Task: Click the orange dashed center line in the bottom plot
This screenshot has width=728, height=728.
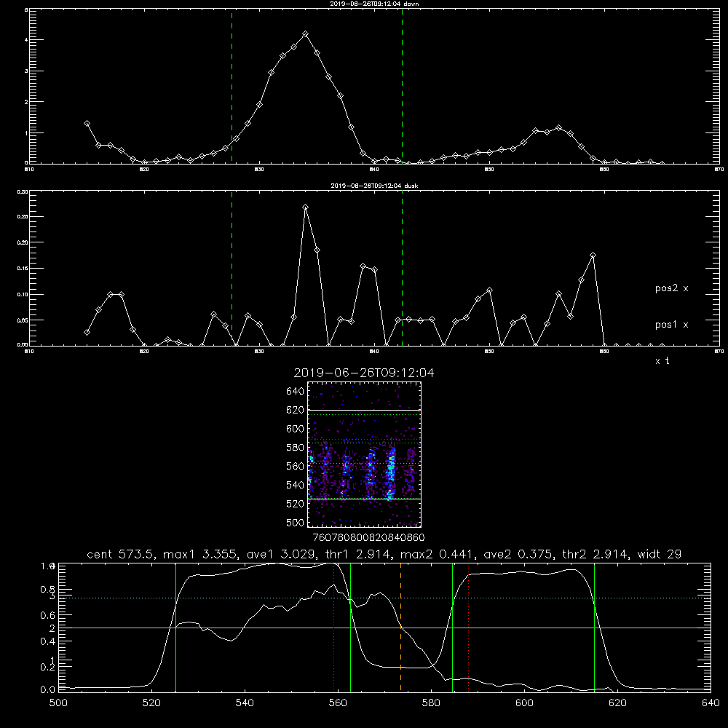Action: pyautogui.click(x=400, y=627)
